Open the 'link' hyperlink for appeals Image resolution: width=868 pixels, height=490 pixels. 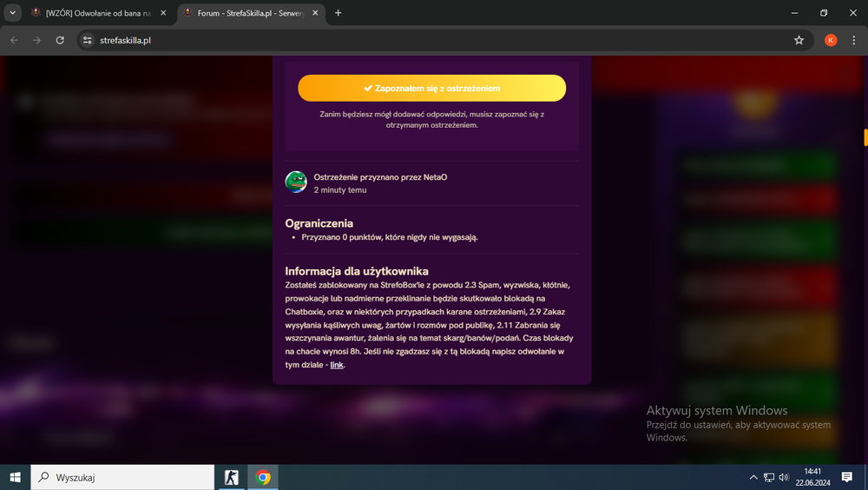point(337,365)
